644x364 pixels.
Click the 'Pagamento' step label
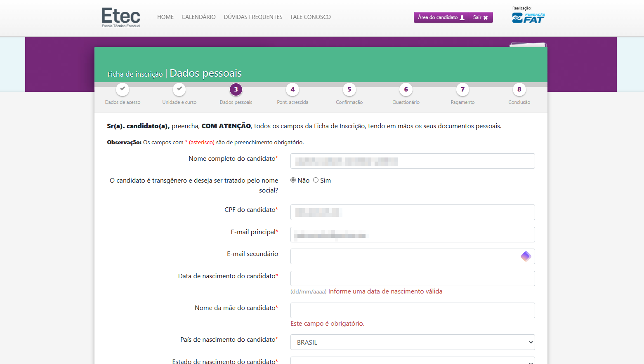(462, 102)
